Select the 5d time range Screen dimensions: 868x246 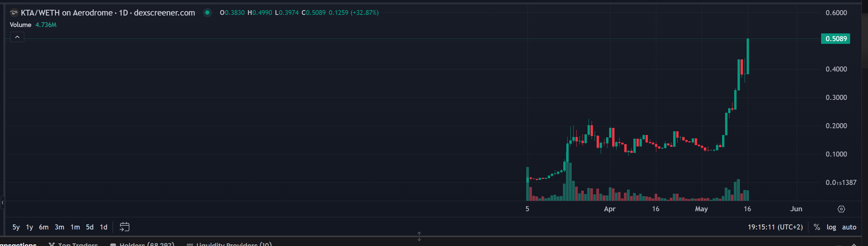coord(90,227)
